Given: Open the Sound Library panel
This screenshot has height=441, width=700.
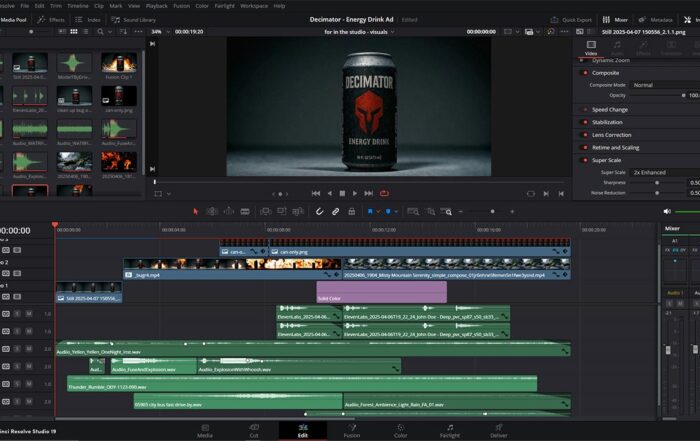Looking at the screenshot, I should 133,20.
